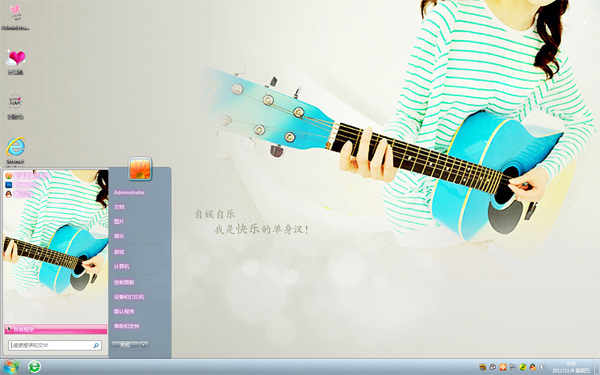Open QQ penguin entry in Start menu
Screen dimensions: 600x375
(19, 194)
